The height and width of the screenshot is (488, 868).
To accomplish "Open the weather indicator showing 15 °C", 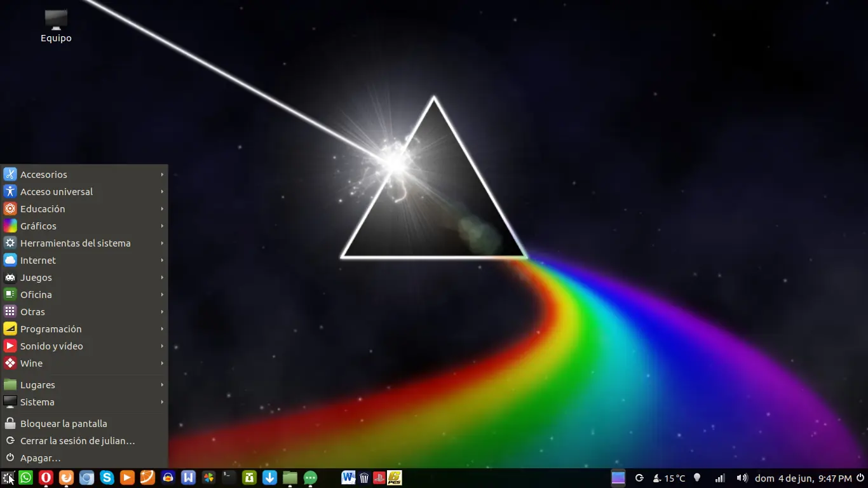I will [669, 478].
